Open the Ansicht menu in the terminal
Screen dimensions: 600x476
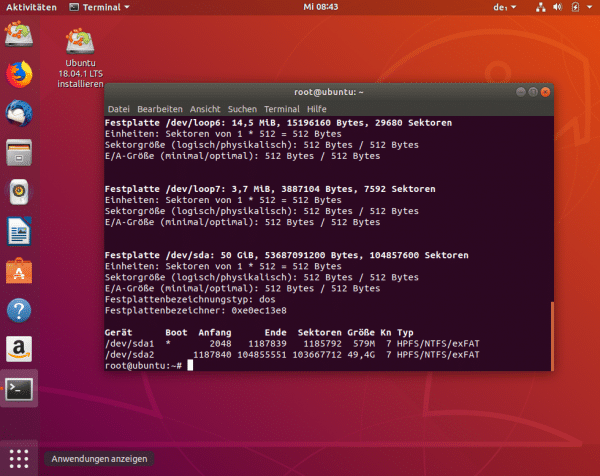tap(205, 108)
